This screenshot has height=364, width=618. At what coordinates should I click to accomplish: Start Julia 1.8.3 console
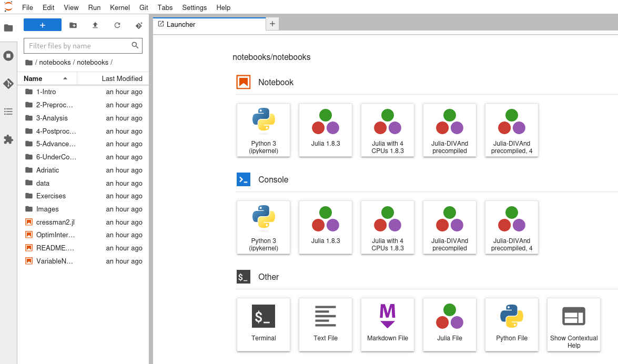tap(326, 228)
